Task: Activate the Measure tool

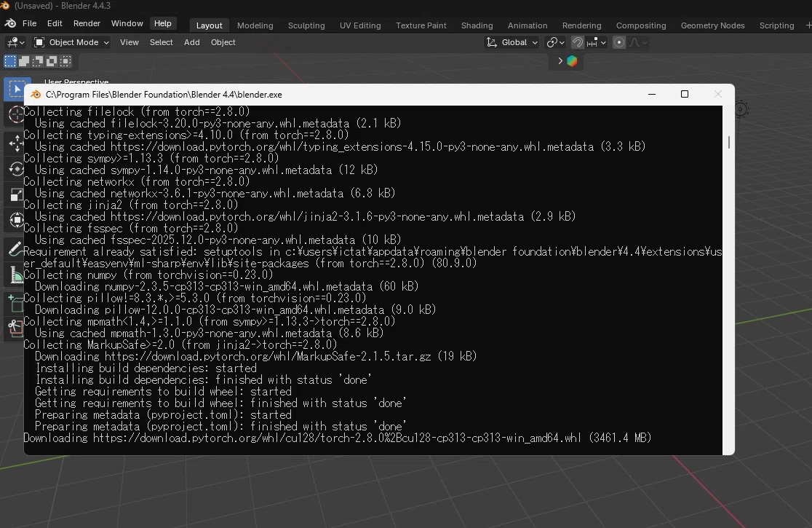Action: tap(15, 275)
